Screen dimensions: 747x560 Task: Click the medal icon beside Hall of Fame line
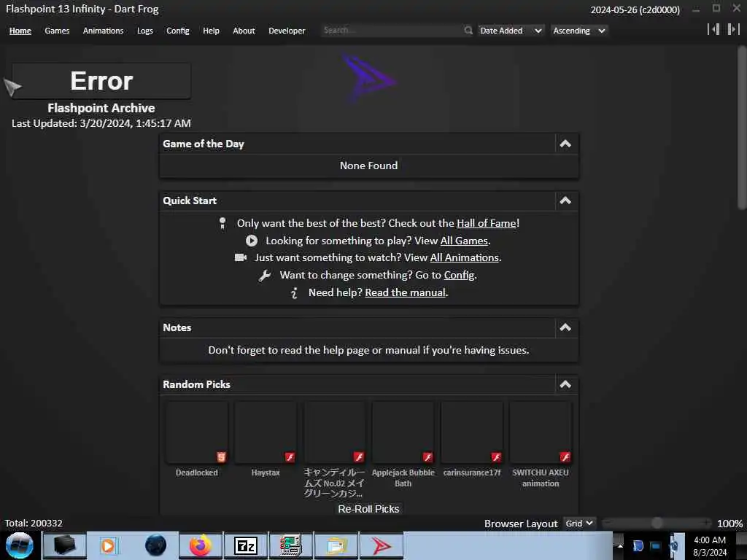point(222,223)
